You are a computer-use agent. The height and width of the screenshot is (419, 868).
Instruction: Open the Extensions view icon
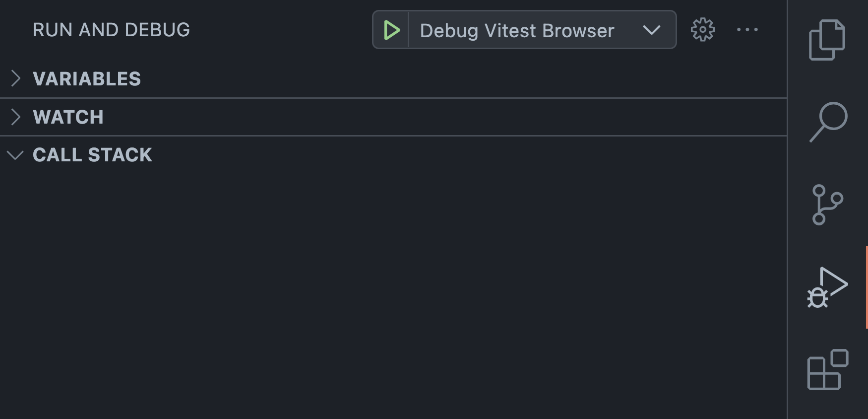(827, 370)
